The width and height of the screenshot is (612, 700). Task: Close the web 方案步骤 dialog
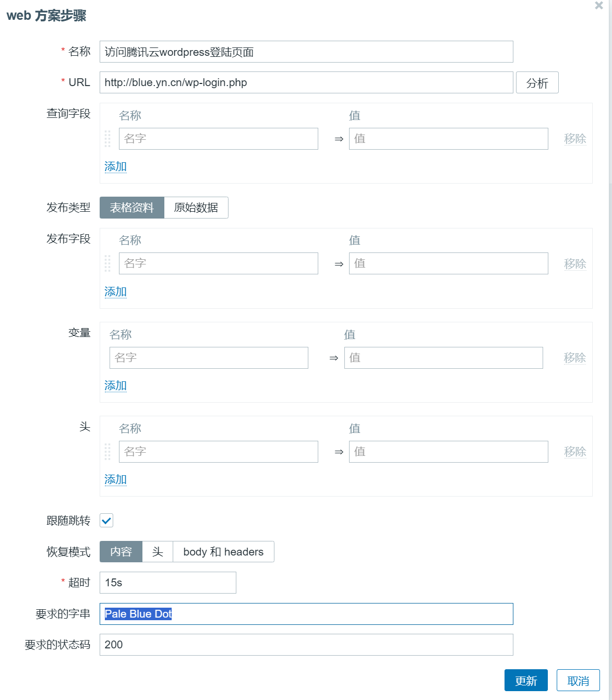click(x=598, y=6)
